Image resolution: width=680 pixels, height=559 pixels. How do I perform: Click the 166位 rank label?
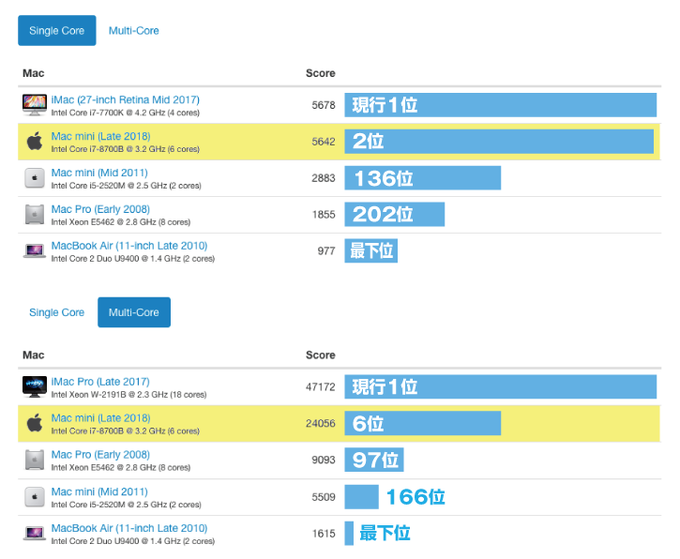(415, 497)
